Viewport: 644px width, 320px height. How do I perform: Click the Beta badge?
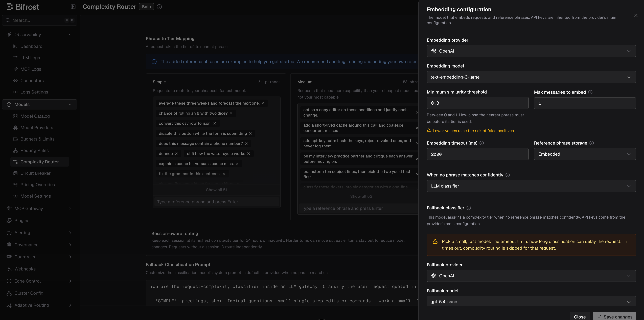coord(146,7)
